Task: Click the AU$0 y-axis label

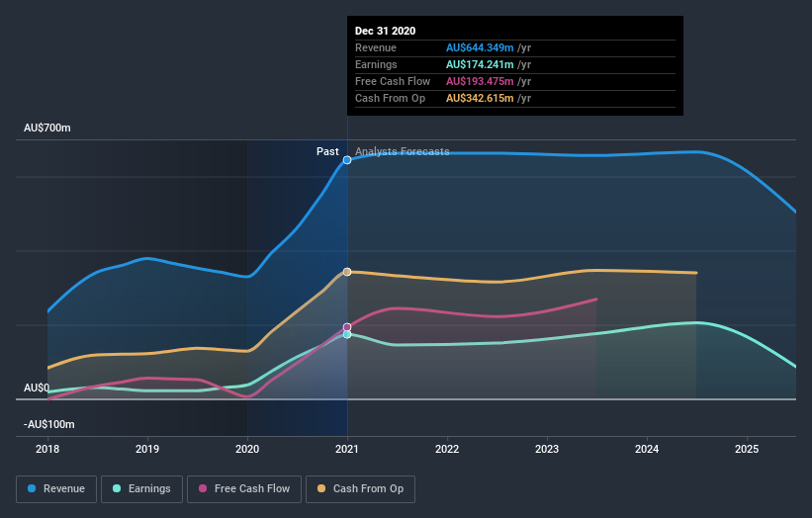Action: pos(37,388)
